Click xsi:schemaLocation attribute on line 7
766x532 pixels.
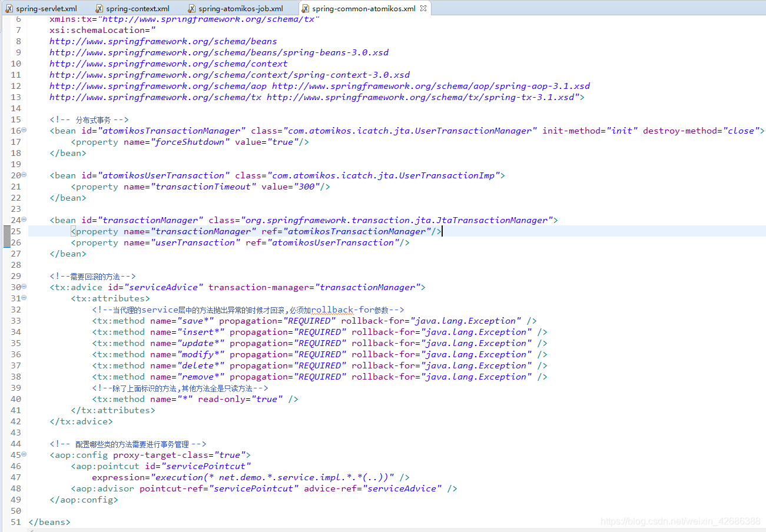point(102,30)
